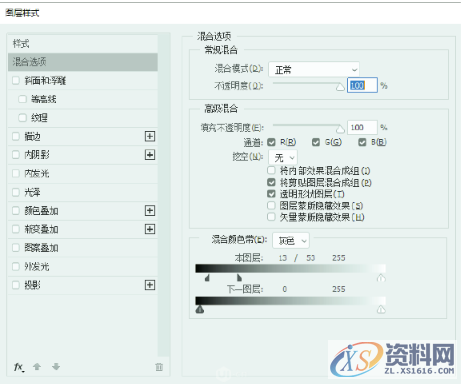Move effect up with the up arrow
462x384 pixels.
(37, 367)
